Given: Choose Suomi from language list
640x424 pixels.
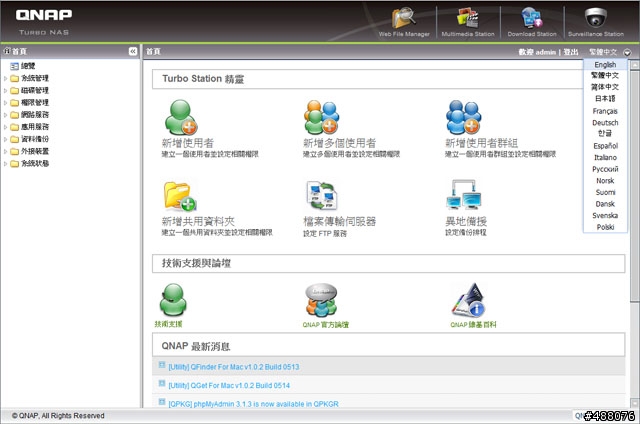Looking at the screenshot, I should 605,192.
